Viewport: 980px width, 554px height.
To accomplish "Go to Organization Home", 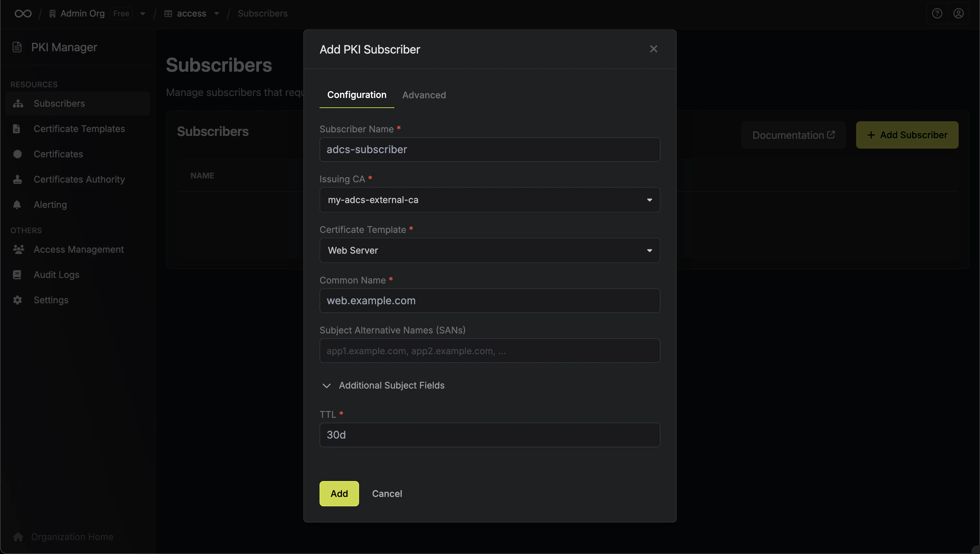I will [x=72, y=537].
